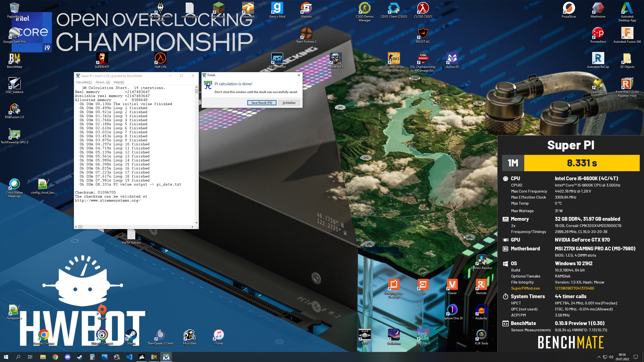Open MusicBee desktop shortcut
Viewport: 644px width, 362px height.
point(189,337)
